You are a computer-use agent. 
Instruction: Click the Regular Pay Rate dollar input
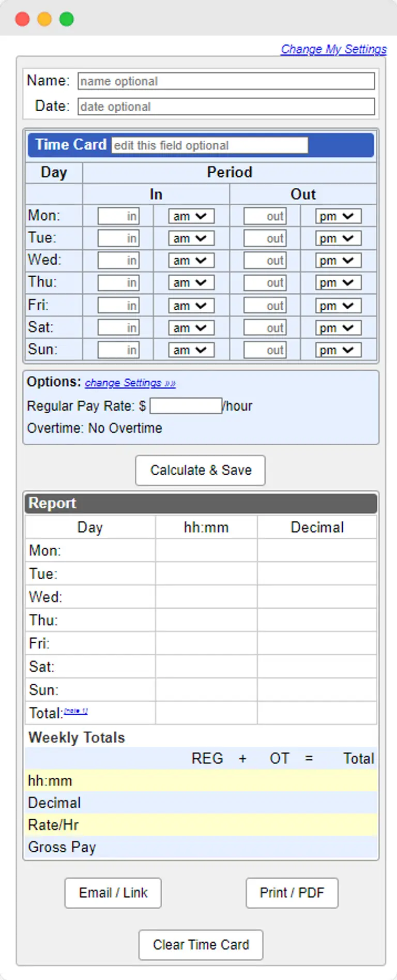[185, 405]
